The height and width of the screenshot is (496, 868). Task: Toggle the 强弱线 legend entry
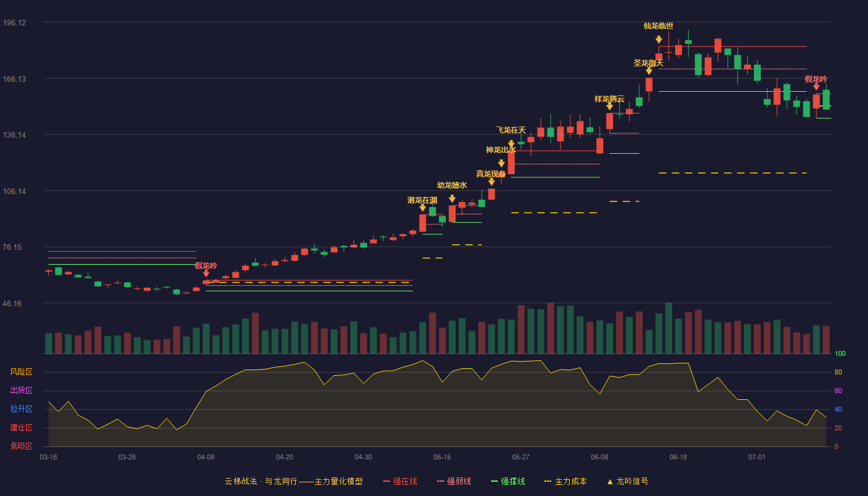(454, 481)
